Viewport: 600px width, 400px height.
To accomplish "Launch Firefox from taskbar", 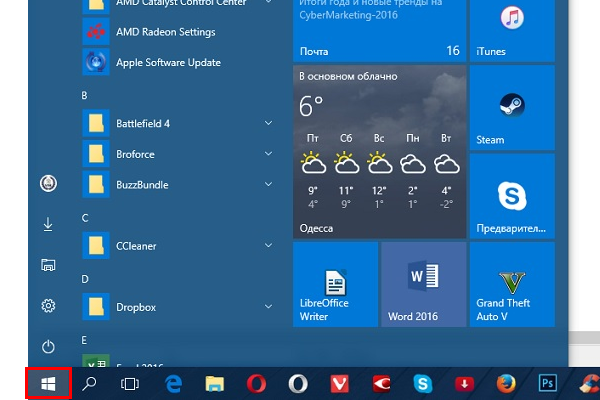I will pyautogui.click(x=506, y=384).
